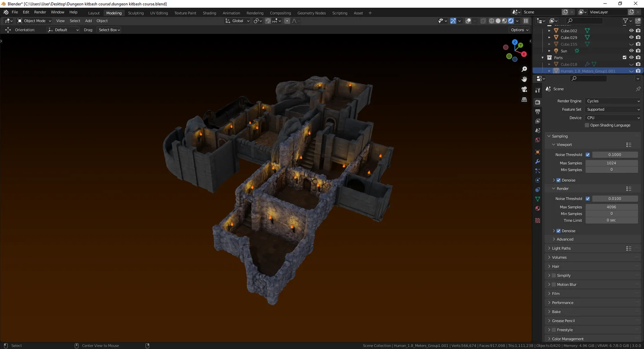644x349 pixels.
Task: Open the Particles properties tab
Action: 538,171
